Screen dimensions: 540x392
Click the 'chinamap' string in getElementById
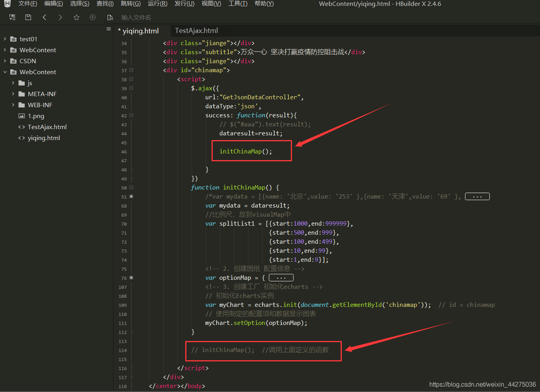pos(403,305)
